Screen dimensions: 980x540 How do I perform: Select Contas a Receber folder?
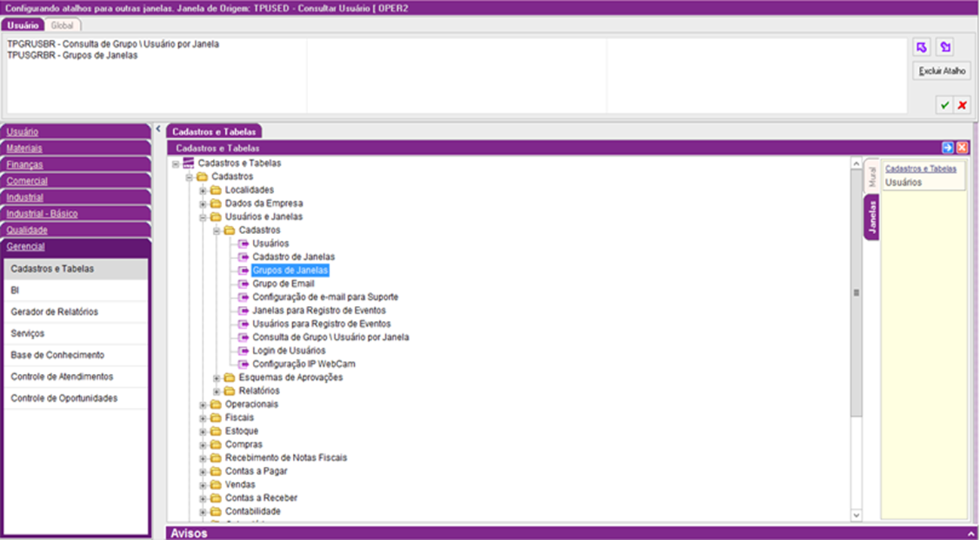click(x=261, y=498)
